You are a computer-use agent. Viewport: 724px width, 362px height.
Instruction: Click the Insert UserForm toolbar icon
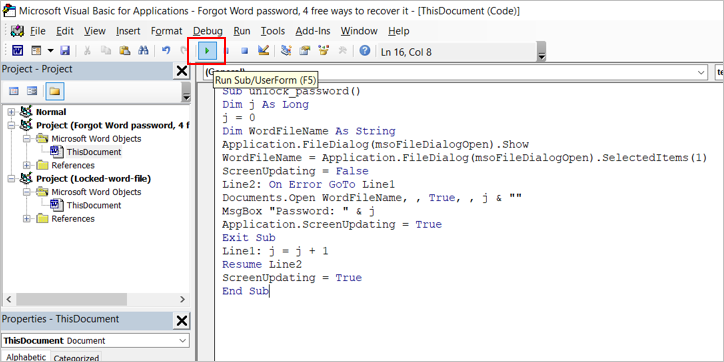(x=36, y=51)
